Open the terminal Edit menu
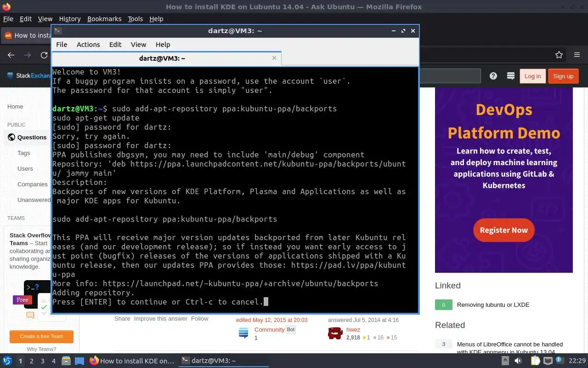 [115, 45]
